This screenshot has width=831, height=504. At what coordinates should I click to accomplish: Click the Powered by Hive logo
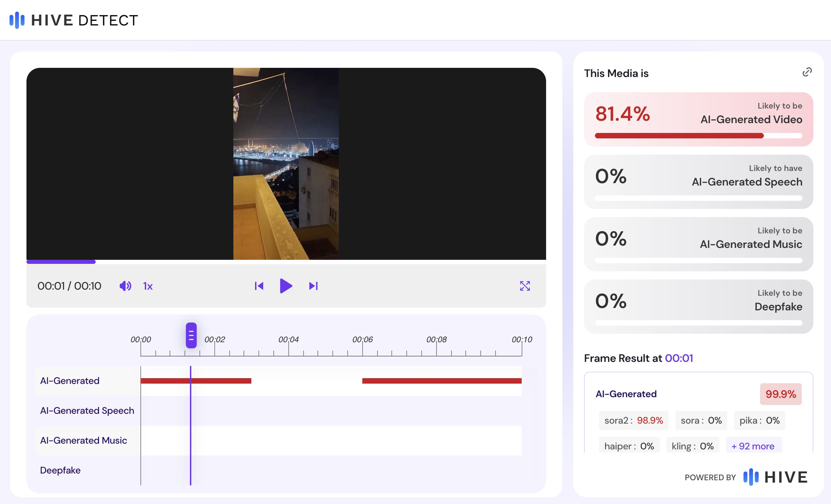(x=775, y=477)
